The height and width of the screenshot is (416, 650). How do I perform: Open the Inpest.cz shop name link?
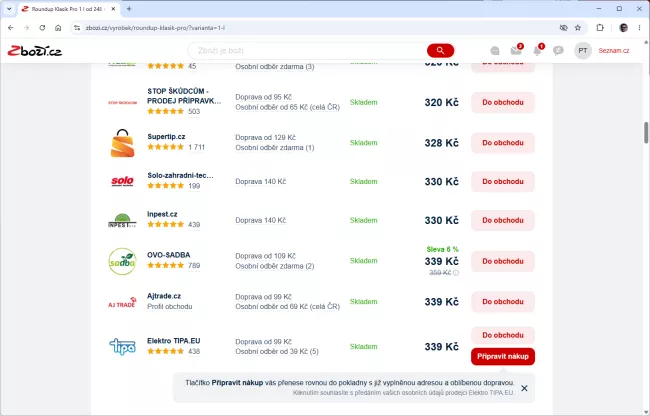click(x=162, y=214)
